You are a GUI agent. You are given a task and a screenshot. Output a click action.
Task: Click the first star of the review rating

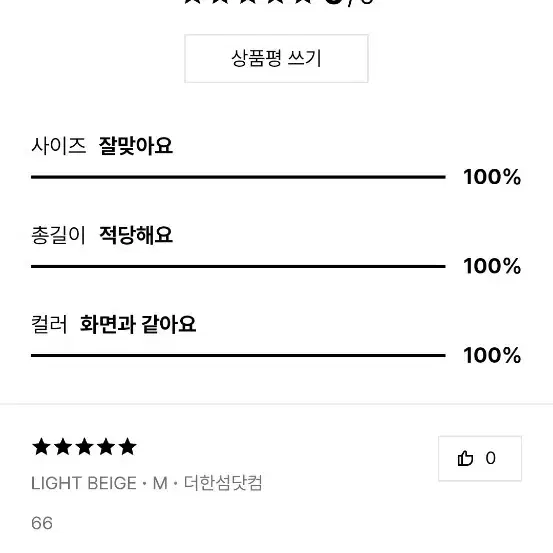[x=41, y=447]
